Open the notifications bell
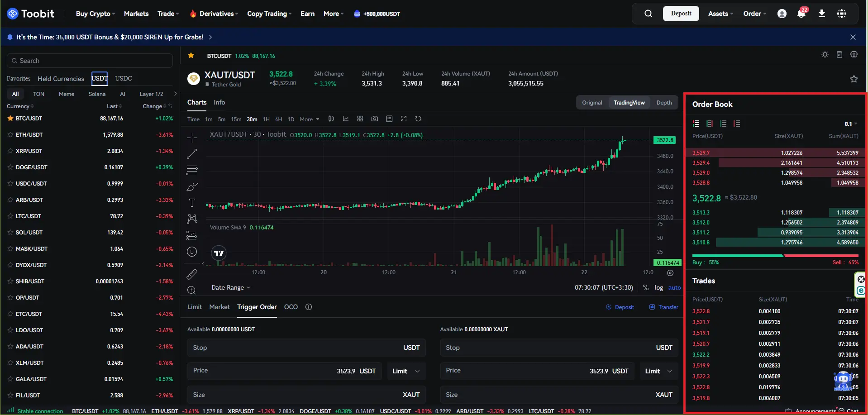The height and width of the screenshot is (415, 868). click(x=801, y=14)
